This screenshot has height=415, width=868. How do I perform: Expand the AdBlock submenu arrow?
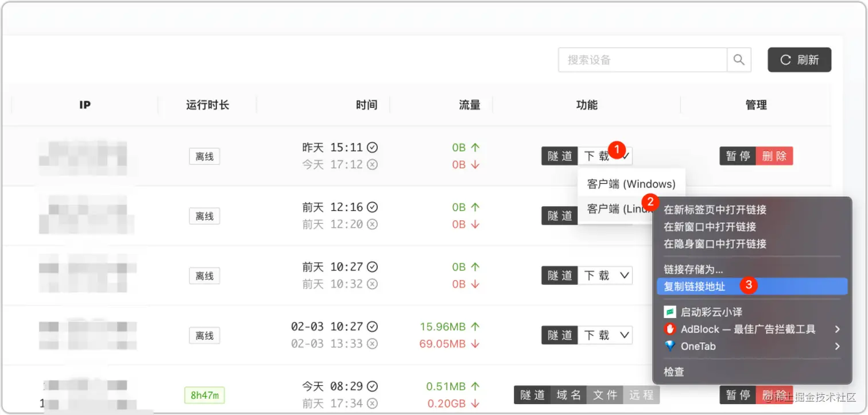[838, 329]
